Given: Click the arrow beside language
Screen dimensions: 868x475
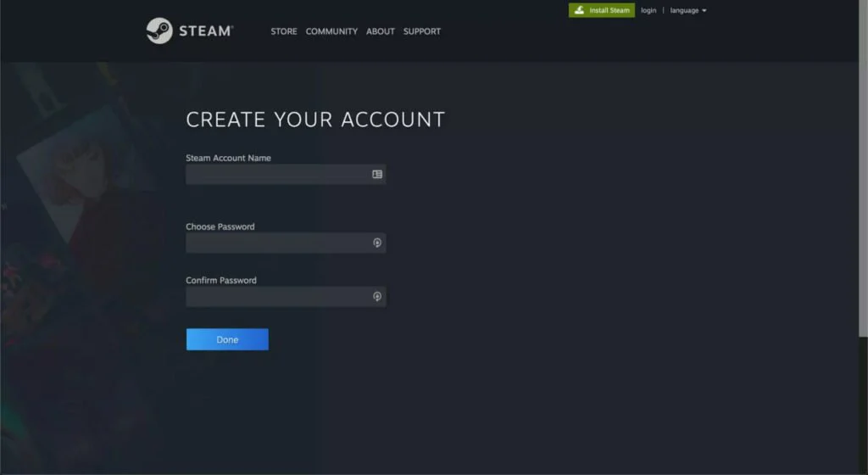Looking at the screenshot, I should point(704,11).
